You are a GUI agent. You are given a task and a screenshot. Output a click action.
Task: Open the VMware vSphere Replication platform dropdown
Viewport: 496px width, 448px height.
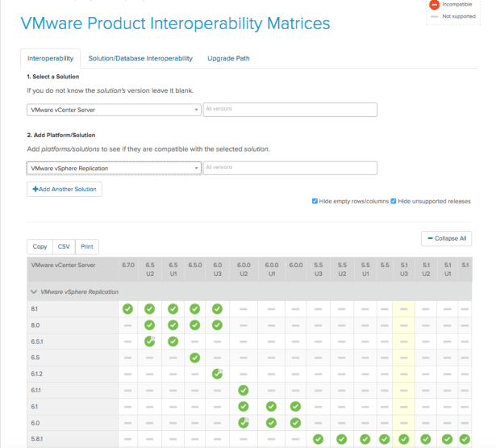[x=113, y=168]
